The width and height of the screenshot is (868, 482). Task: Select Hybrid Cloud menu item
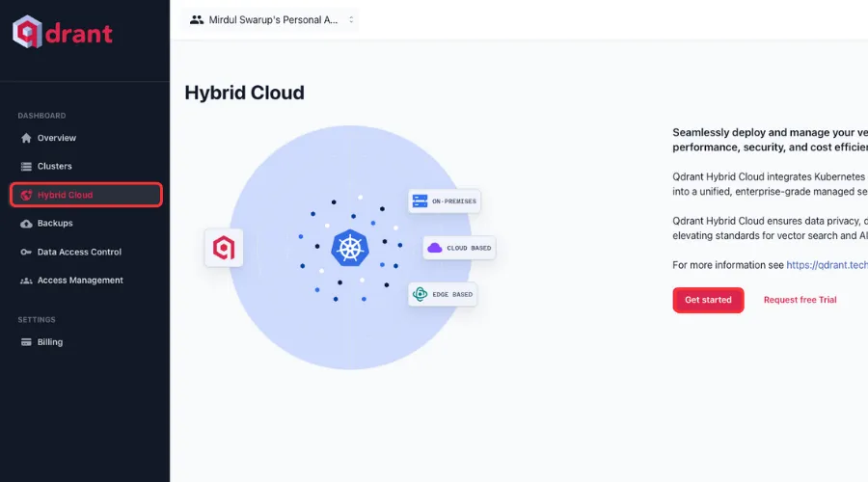87,195
